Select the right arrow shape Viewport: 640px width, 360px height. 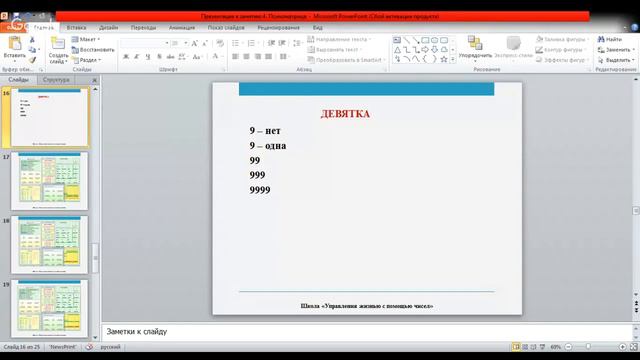click(425, 49)
